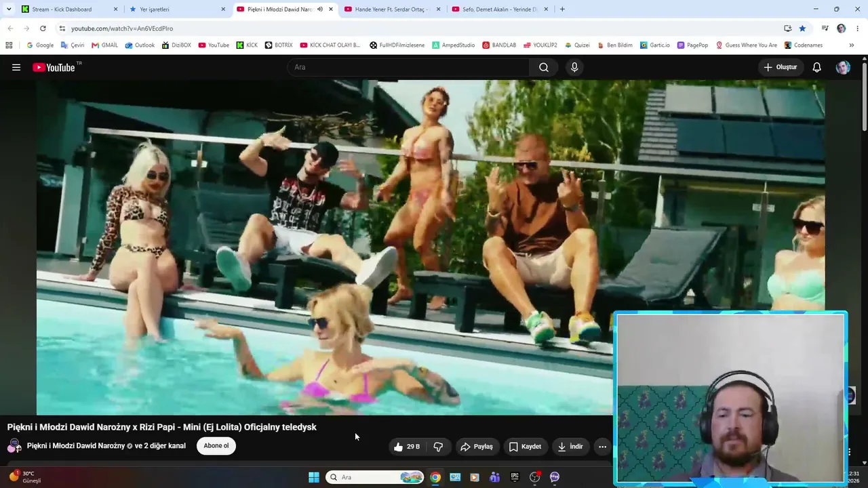Click the Abone ol subscribe button
This screenshot has height=488, width=868.
216,446
